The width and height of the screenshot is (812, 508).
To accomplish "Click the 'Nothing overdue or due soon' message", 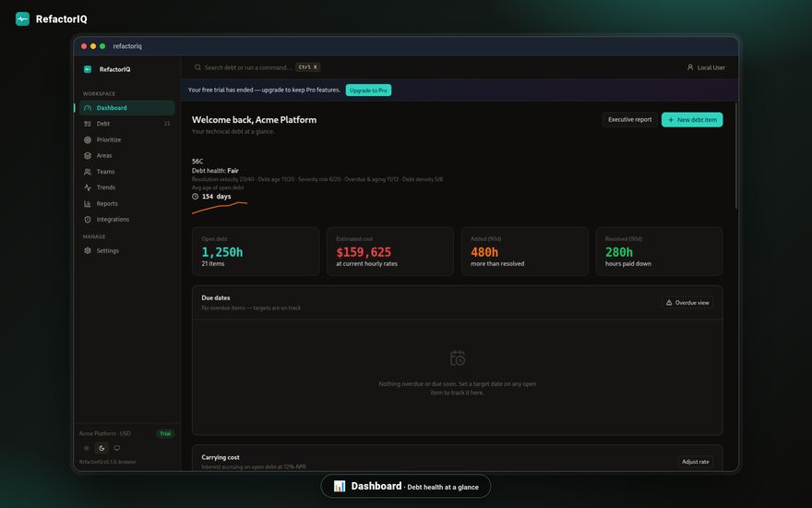I will (x=458, y=388).
